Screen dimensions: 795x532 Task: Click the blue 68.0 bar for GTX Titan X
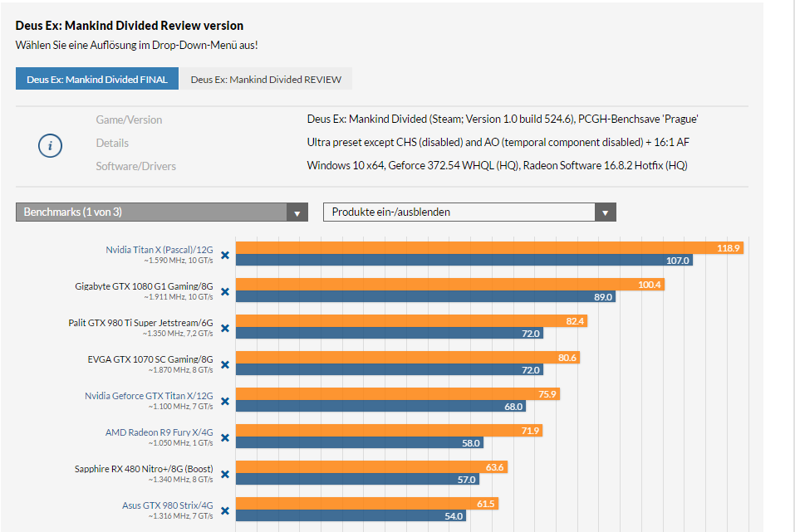coord(380,406)
